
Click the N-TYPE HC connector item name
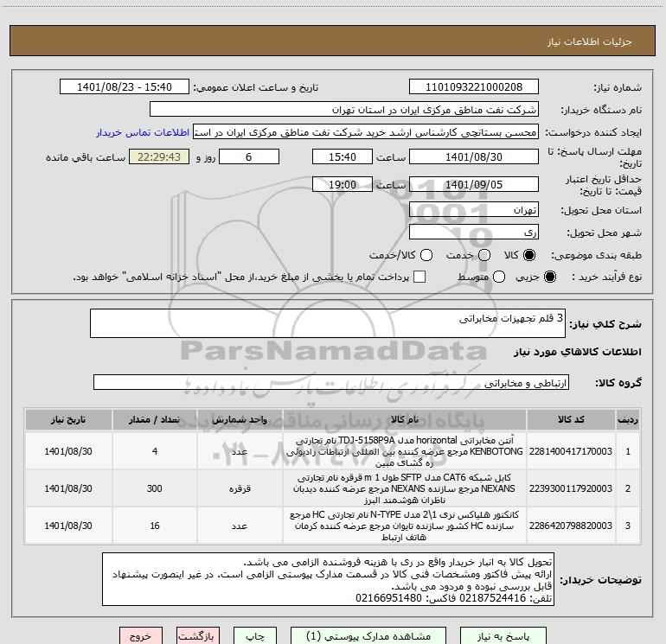(x=405, y=526)
